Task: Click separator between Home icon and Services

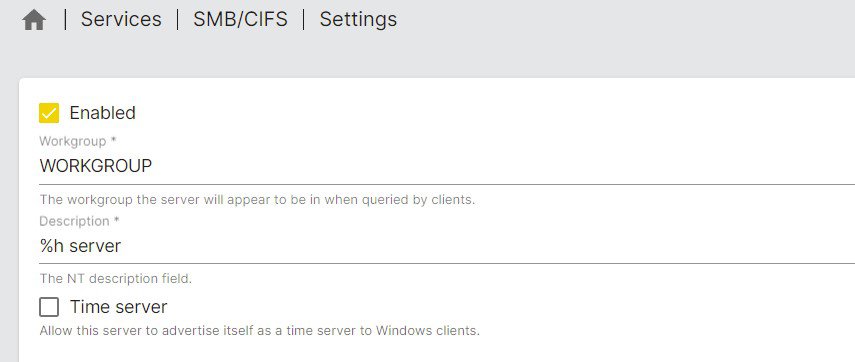Action: (65, 20)
